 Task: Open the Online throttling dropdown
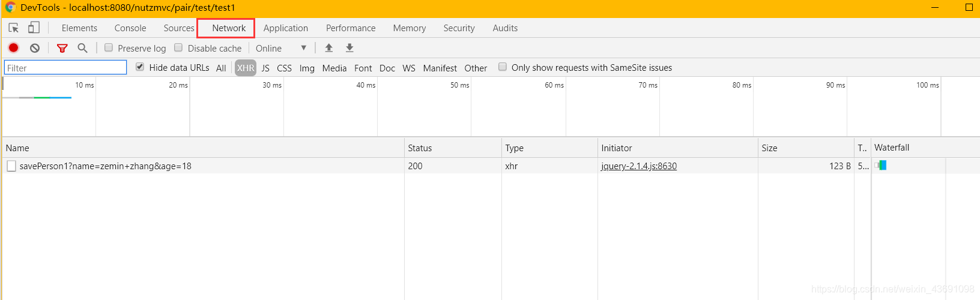281,48
